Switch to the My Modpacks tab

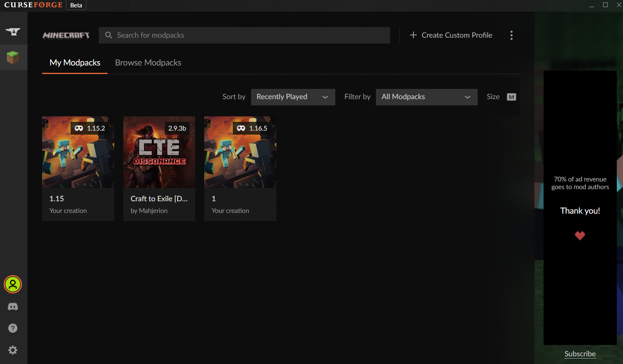pos(75,63)
